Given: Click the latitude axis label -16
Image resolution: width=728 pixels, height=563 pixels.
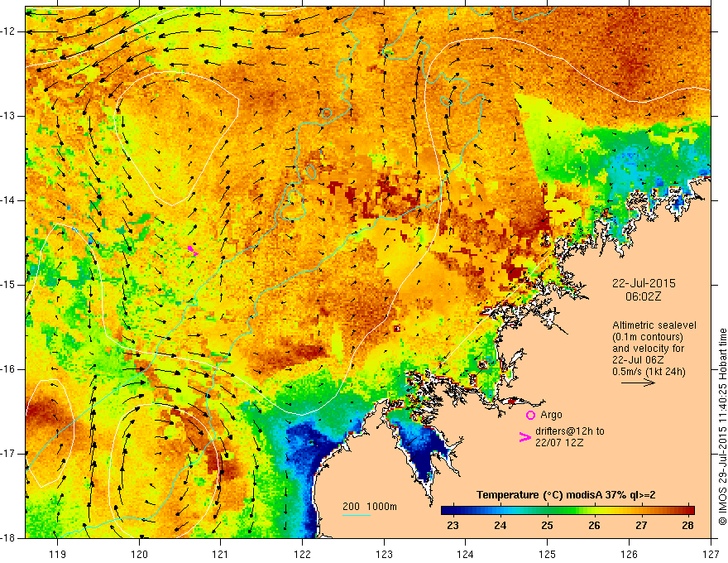Looking at the screenshot, I should [8, 369].
